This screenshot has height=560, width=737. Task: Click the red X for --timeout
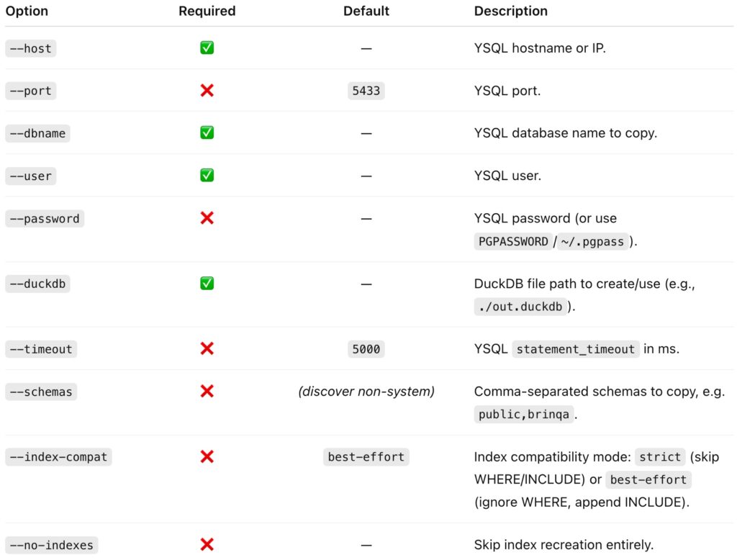pos(207,349)
